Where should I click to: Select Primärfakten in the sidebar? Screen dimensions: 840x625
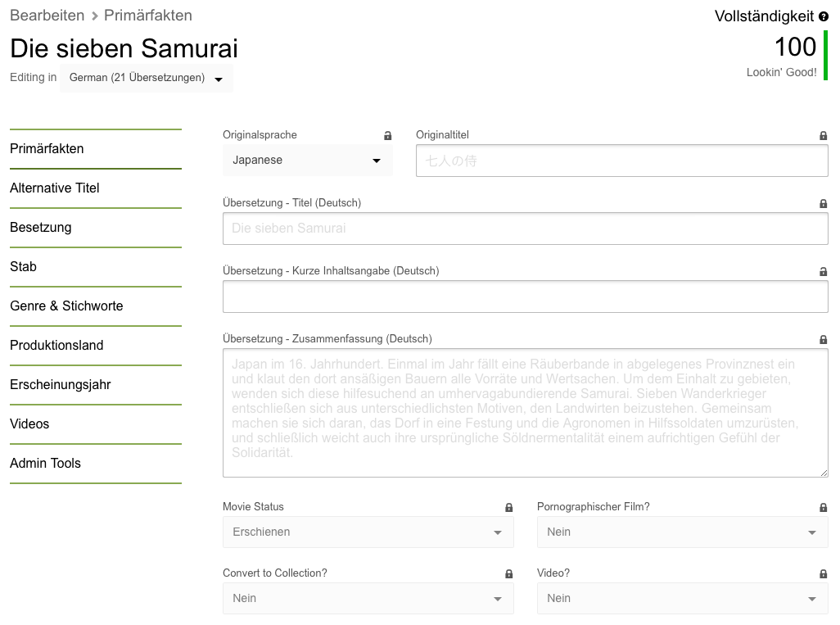[x=95, y=148]
